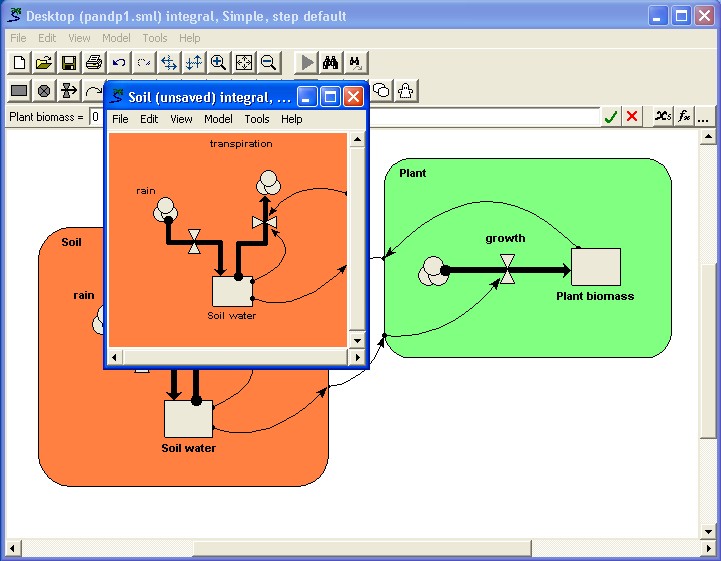Click the right arrow of Desktop horizontal scrollbar
This screenshot has width=721, height=561.
tap(709, 549)
